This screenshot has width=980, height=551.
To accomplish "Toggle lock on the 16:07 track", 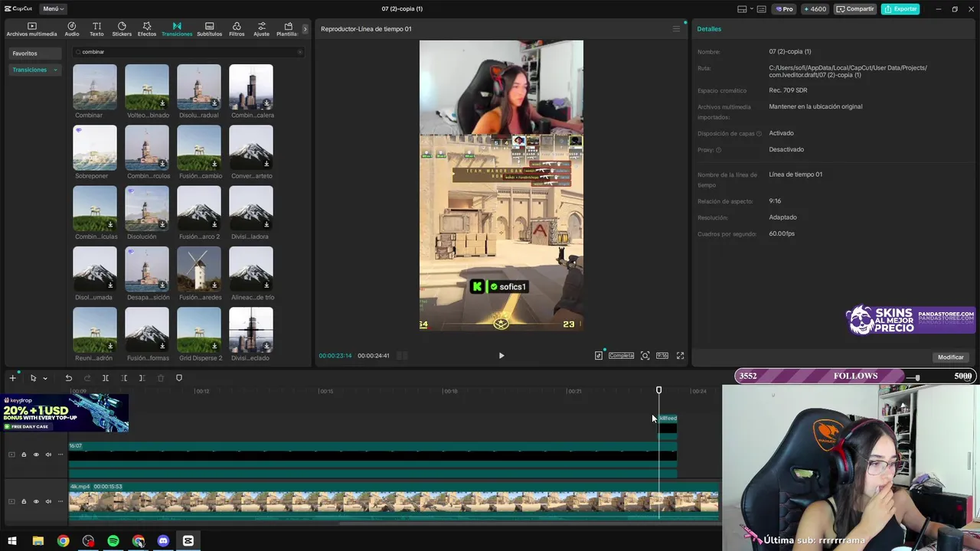I will [24, 455].
